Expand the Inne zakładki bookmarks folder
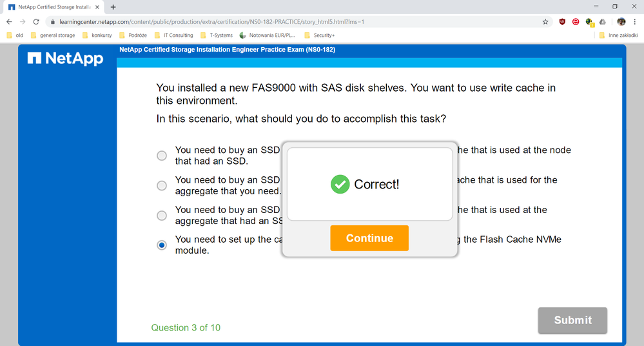The height and width of the screenshot is (346, 644). pos(618,36)
